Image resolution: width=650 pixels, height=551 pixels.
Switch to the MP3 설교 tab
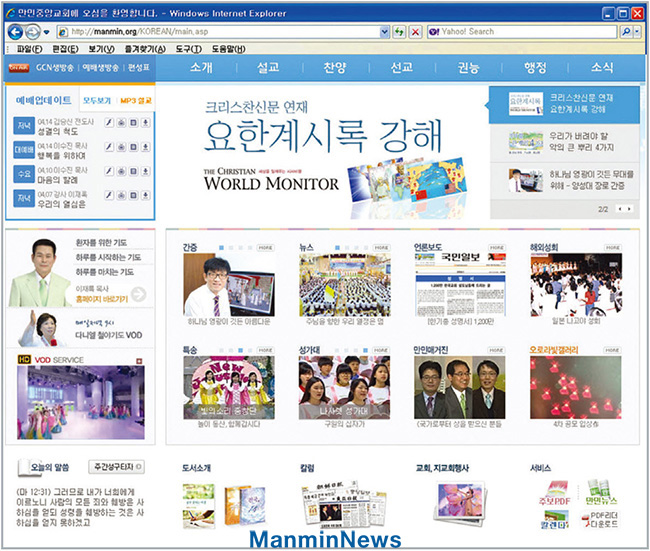[136, 101]
